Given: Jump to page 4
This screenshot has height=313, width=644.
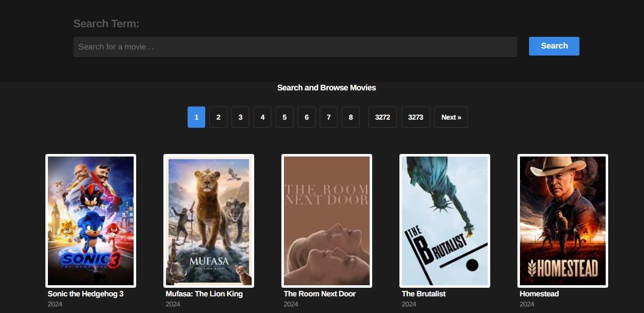Looking at the screenshot, I should coord(262,117).
